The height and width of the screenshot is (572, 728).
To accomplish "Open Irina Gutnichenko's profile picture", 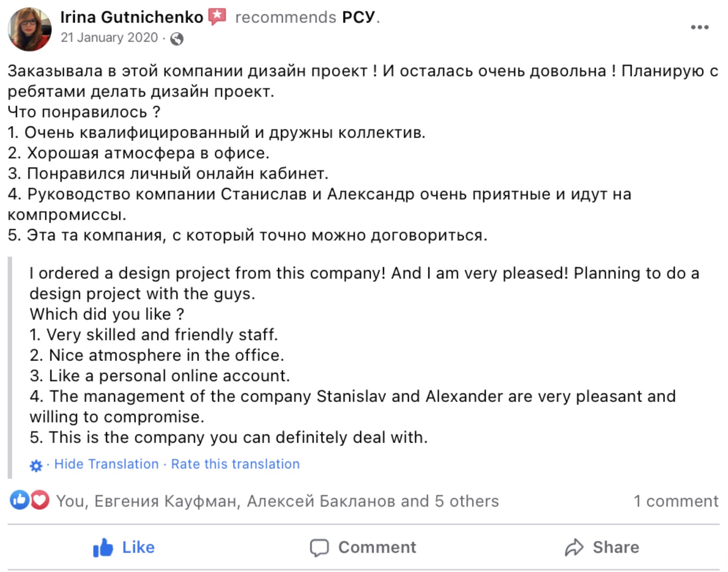I will 30,29.
